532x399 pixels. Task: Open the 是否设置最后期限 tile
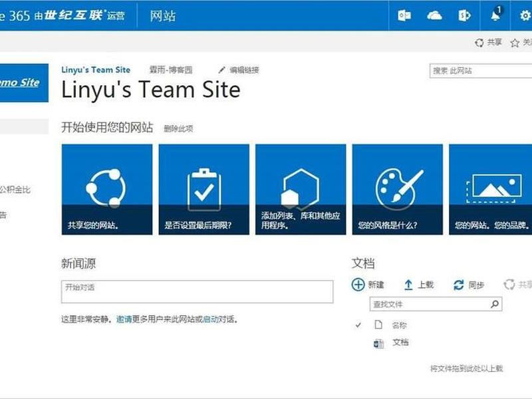point(204,190)
